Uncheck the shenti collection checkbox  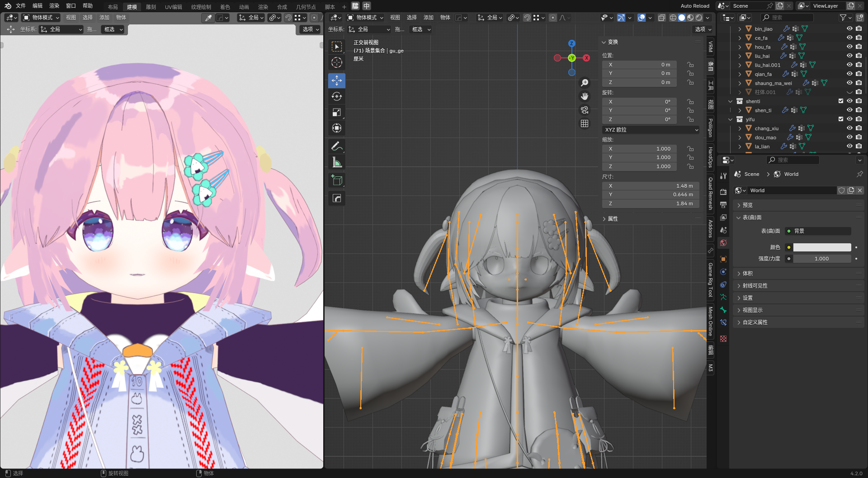(x=840, y=101)
